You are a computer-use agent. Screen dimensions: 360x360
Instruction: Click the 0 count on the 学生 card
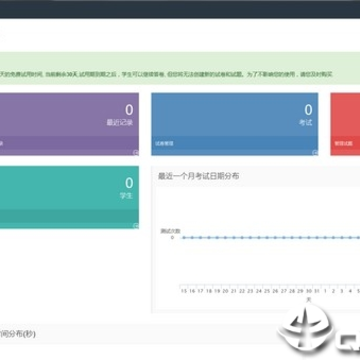point(129,183)
